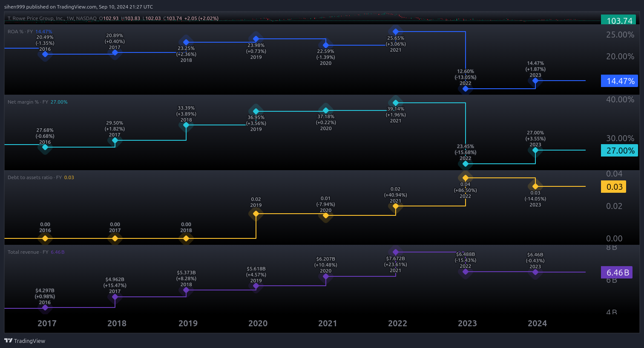Click the total revenue 2016 diamond marker
Screen dimensions: 644x348
click(x=45, y=307)
